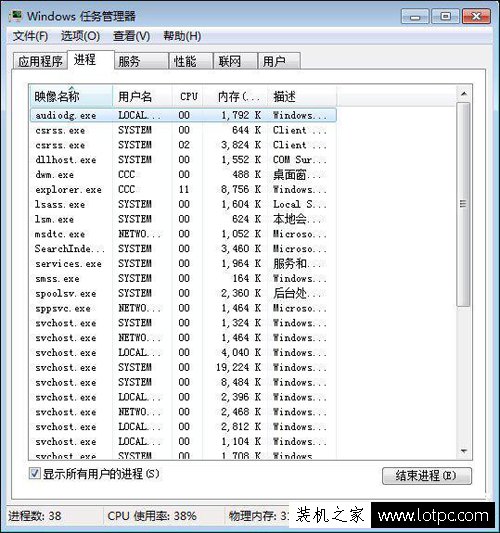Click the 8,756 K memory value
The height and width of the screenshot is (533, 500).
[x=241, y=189]
